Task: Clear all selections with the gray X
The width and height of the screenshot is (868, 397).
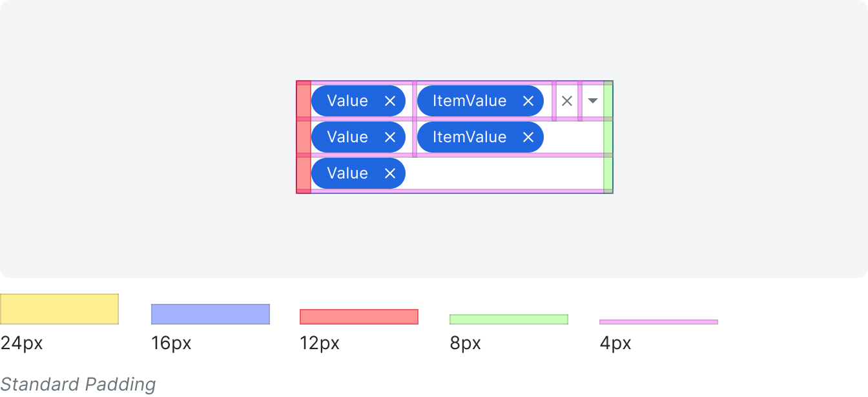Action: 567,101
